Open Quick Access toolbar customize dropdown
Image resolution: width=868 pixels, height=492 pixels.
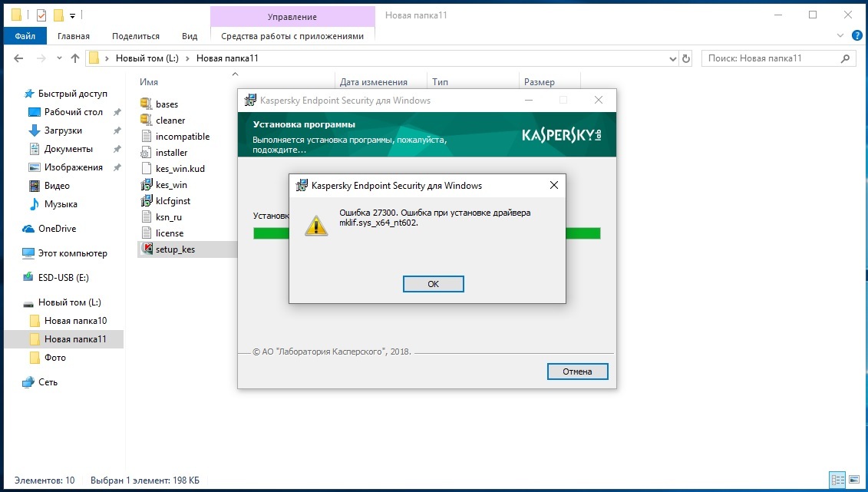[x=72, y=16]
